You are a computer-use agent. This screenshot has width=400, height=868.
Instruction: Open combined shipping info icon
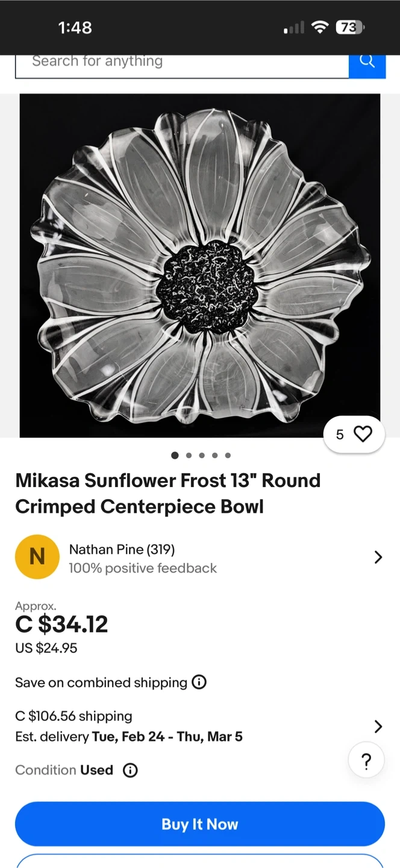[199, 682]
